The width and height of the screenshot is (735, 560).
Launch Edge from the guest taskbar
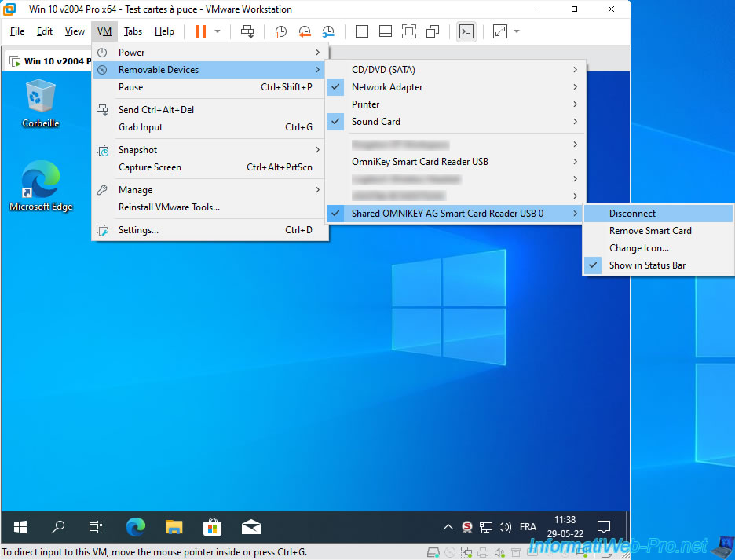(136, 527)
